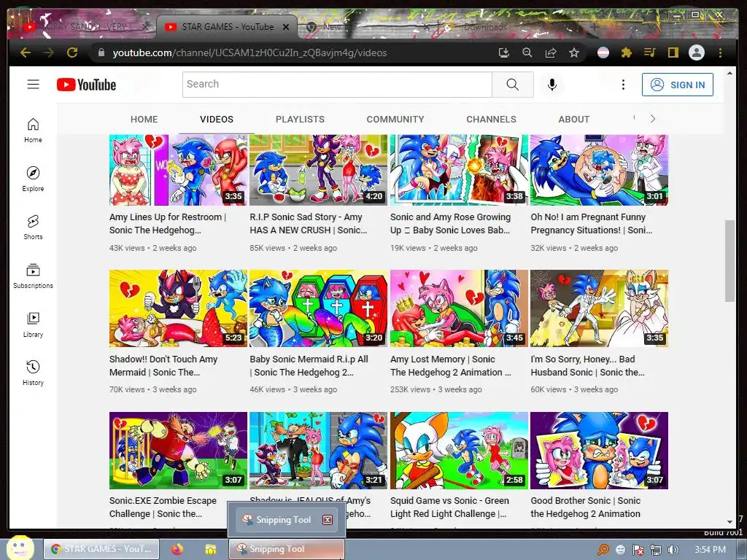The height and width of the screenshot is (560, 747).
Task: Click the YouTube logo
Action: tap(86, 85)
